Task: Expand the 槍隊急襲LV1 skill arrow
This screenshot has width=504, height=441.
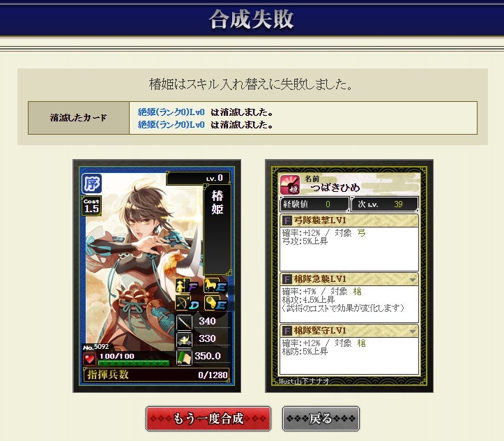Action: click(x=413, y=280)
